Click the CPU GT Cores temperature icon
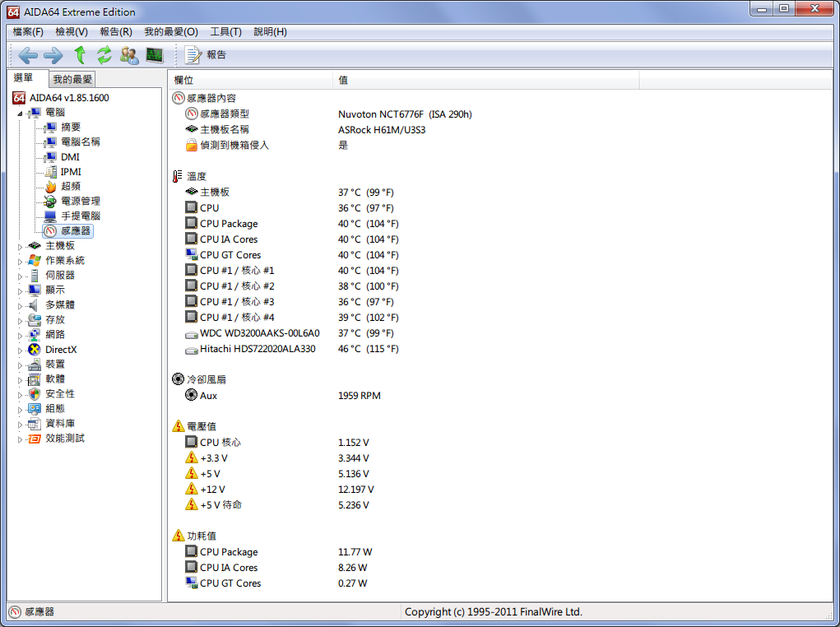 [191, 254]
